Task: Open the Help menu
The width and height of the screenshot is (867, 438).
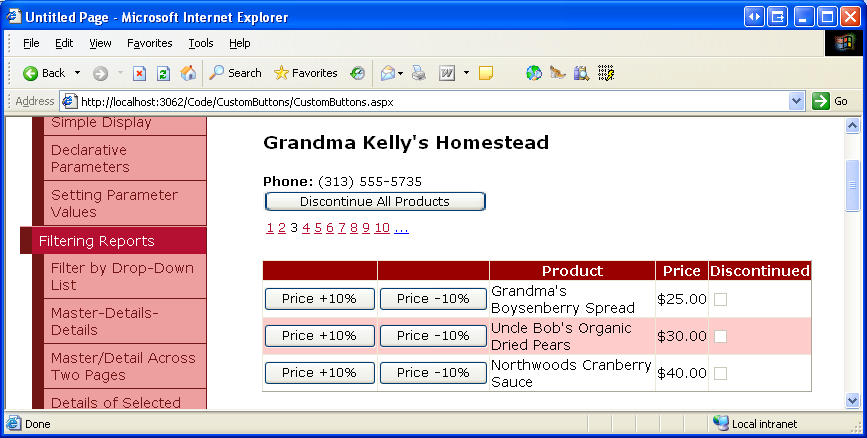Action: click(239, 43)
